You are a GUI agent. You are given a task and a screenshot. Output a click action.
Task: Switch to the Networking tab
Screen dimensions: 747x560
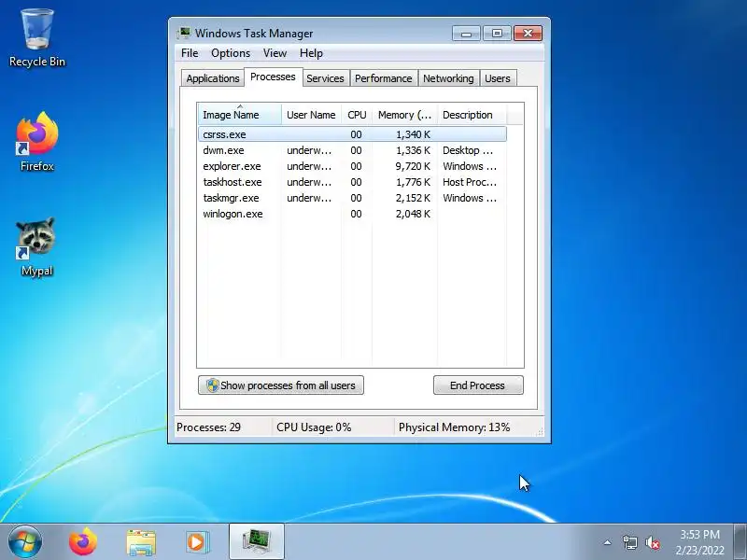[x=448, y=78]
